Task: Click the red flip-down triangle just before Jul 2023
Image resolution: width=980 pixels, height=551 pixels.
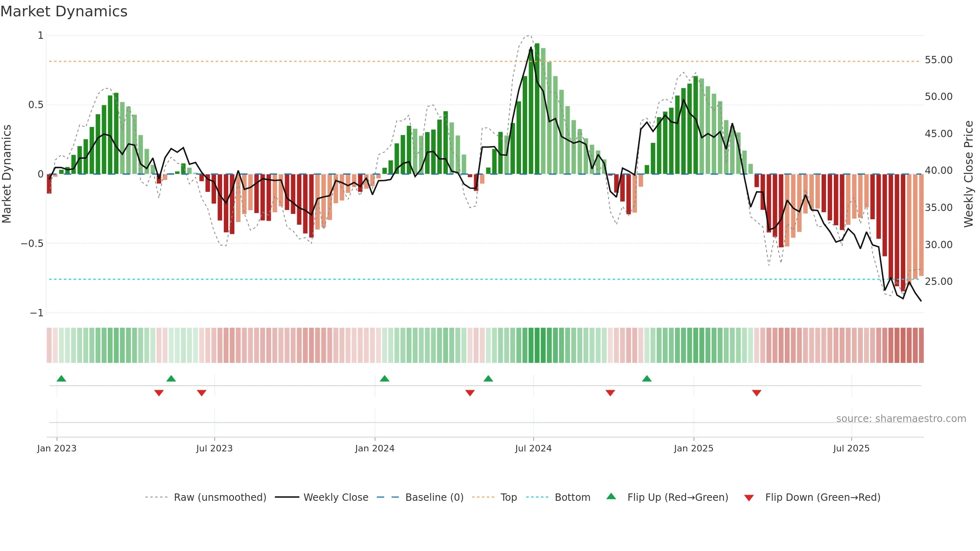Action: [x=202, y=393]
